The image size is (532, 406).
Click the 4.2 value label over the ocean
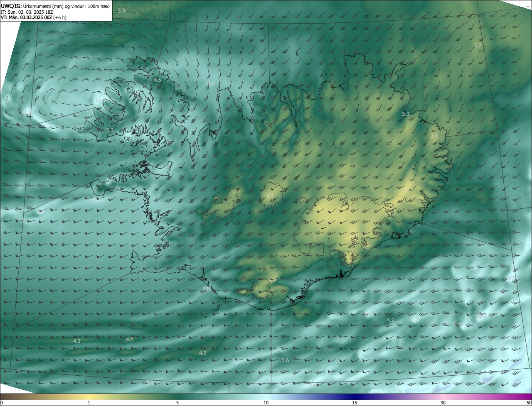coord(129,339)
